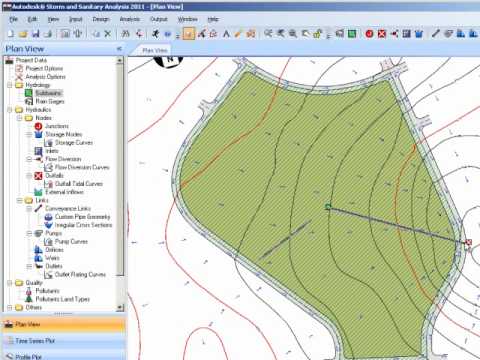The image size is (480, 360).
Task: Collapse the Hydrology folder in tree
Action: coord(10,85)
